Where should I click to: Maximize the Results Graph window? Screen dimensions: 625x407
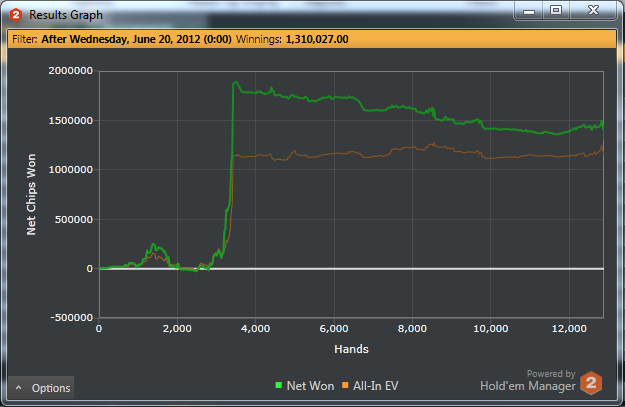[556, 11]
